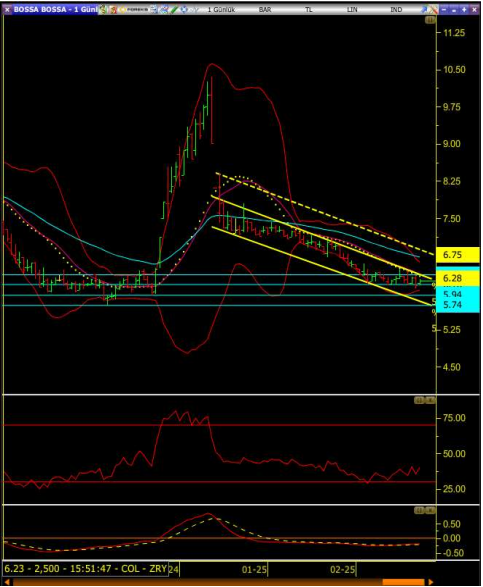Toggle the LIN scale mode
The height and width of the screenshot is (587, 483).
pyautogui.click(x=352, y=10)
